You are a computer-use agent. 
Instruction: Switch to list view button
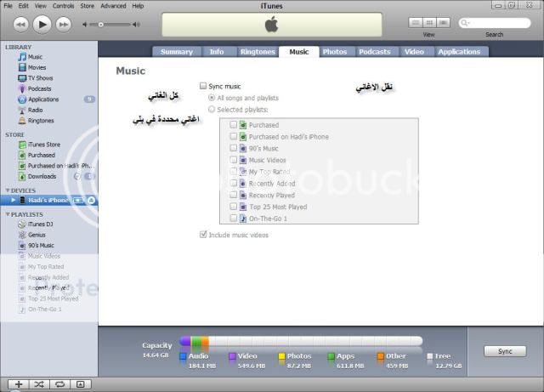point(416,23)
